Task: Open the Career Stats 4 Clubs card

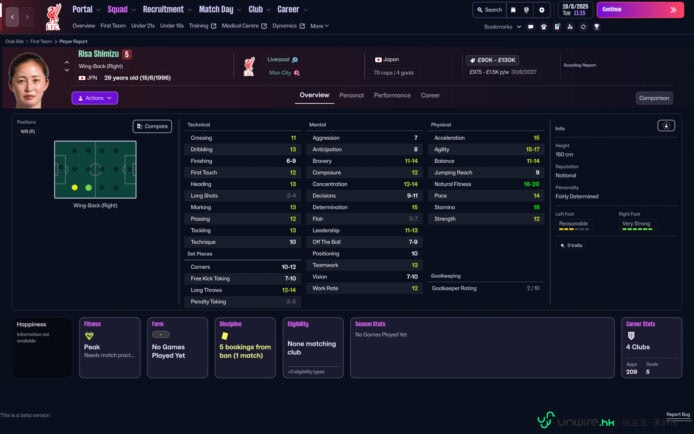Action: click(x=652, y=348)
